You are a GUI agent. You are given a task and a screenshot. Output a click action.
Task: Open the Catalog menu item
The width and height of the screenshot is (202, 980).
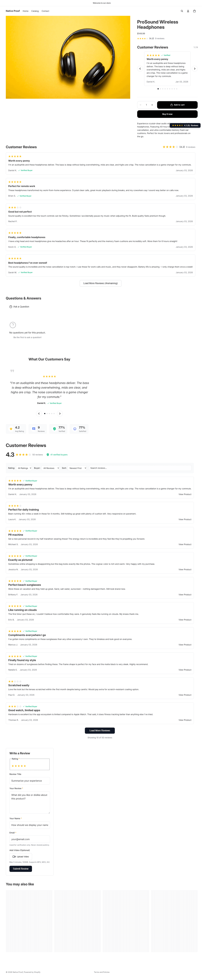pos(35,11)
